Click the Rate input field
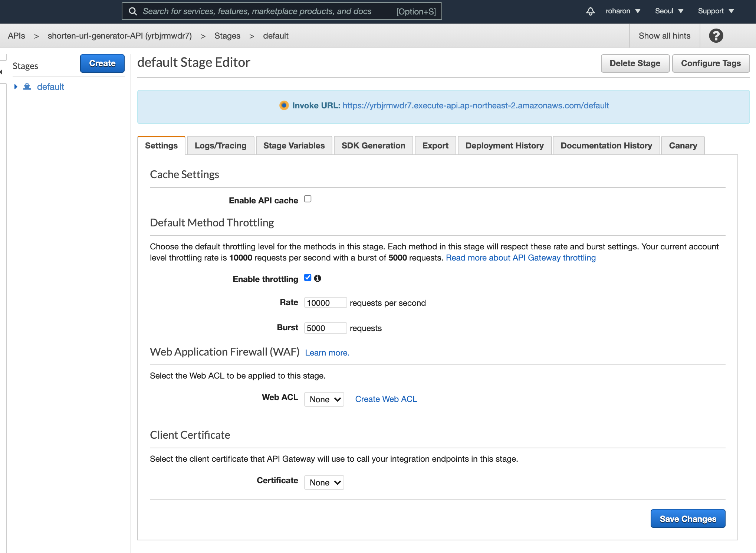The image size is (756, 553). [325, 303]
